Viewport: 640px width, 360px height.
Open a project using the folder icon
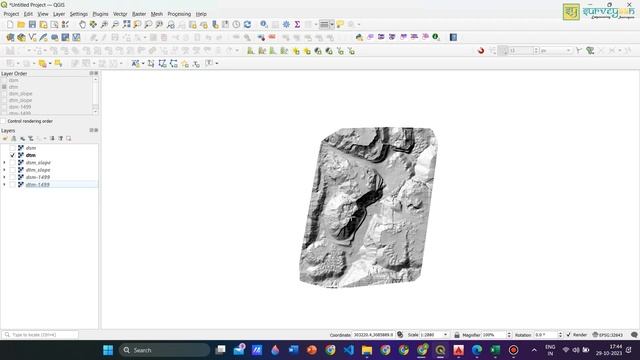(21, 25)
